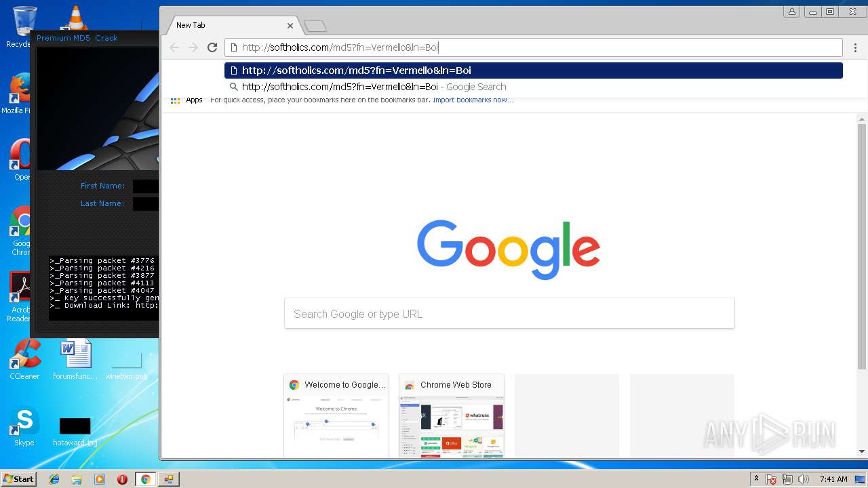The image size is (868, 488).
Task: Open Action Center flag tray icon
Action: click(771, 479)
